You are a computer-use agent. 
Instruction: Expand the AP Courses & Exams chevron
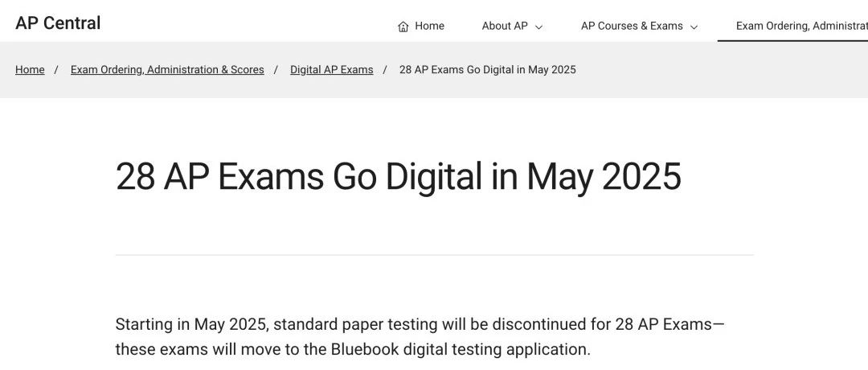click(x=694, y=27)
